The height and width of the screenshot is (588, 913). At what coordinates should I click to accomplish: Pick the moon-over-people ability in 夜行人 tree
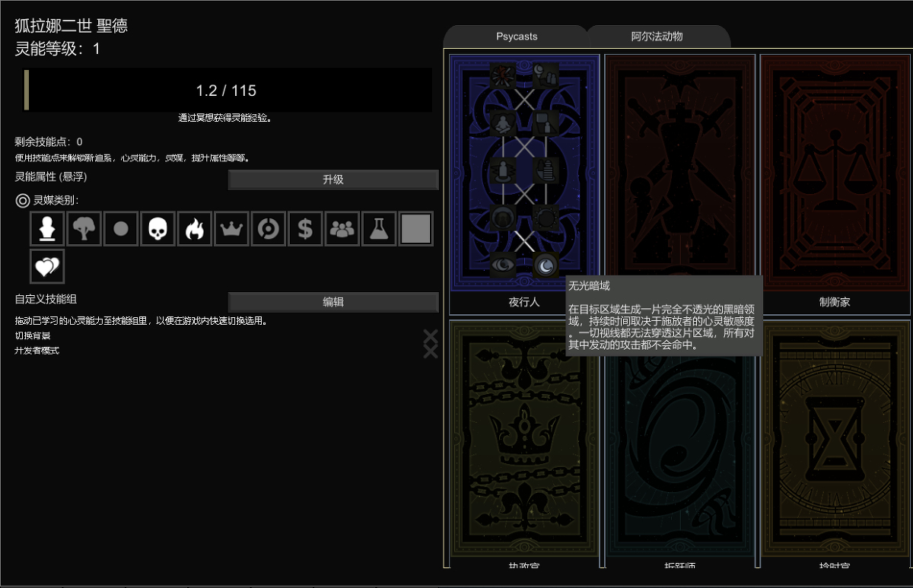pyautogui.click(x=545, y=75)
